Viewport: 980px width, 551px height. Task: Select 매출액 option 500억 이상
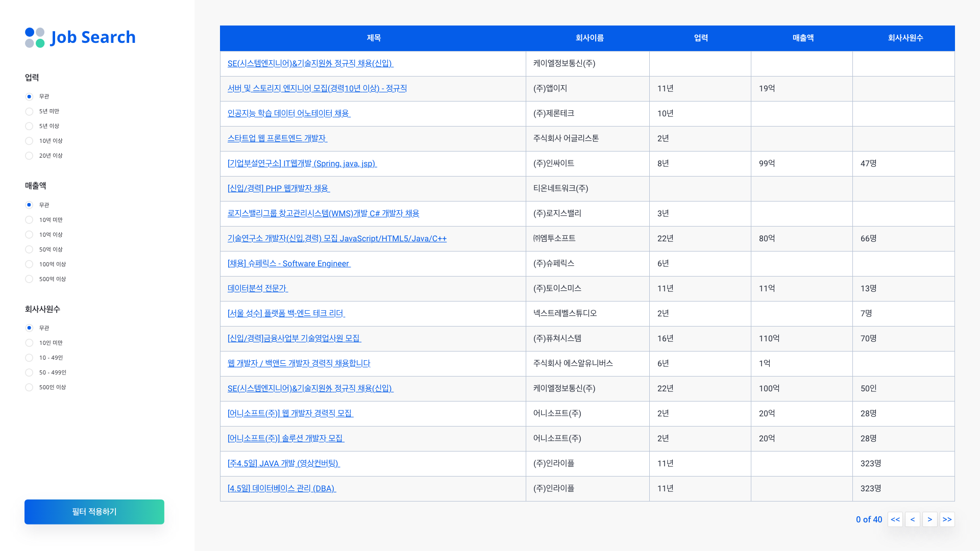click(29, 279)
